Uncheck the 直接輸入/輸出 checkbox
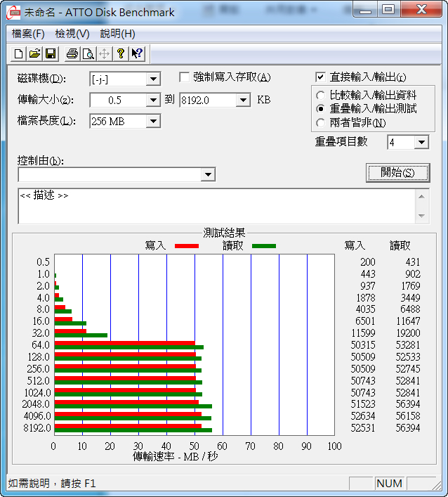This screenshot has width=448, height=497. pos(320,77)
